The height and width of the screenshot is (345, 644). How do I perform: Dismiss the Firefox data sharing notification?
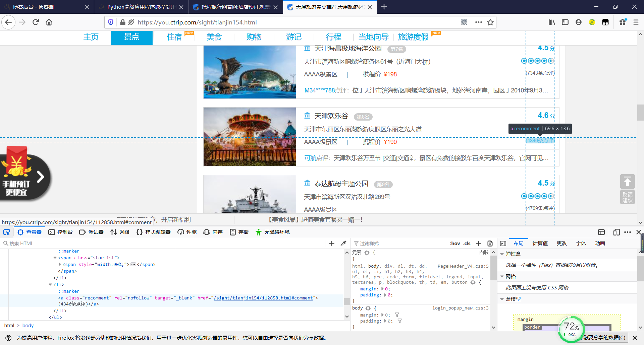635,338
